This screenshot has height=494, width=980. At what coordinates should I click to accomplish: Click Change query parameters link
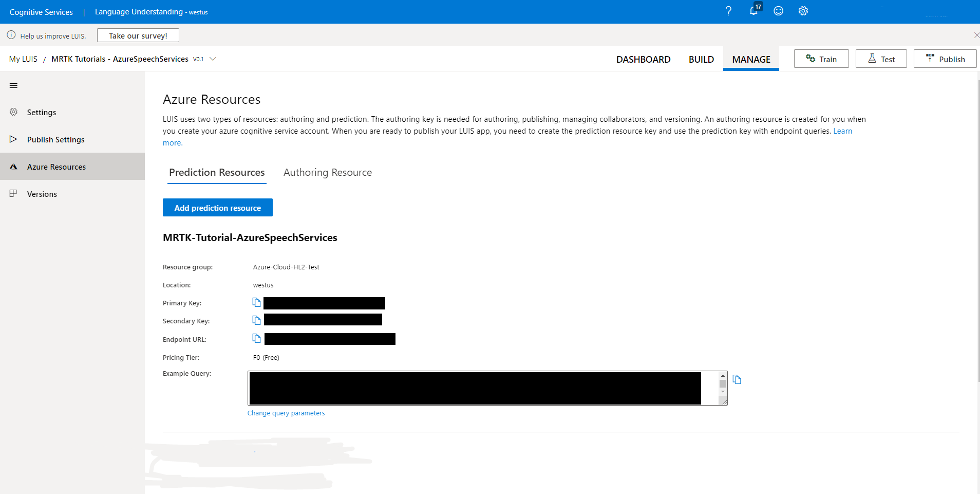286,413
